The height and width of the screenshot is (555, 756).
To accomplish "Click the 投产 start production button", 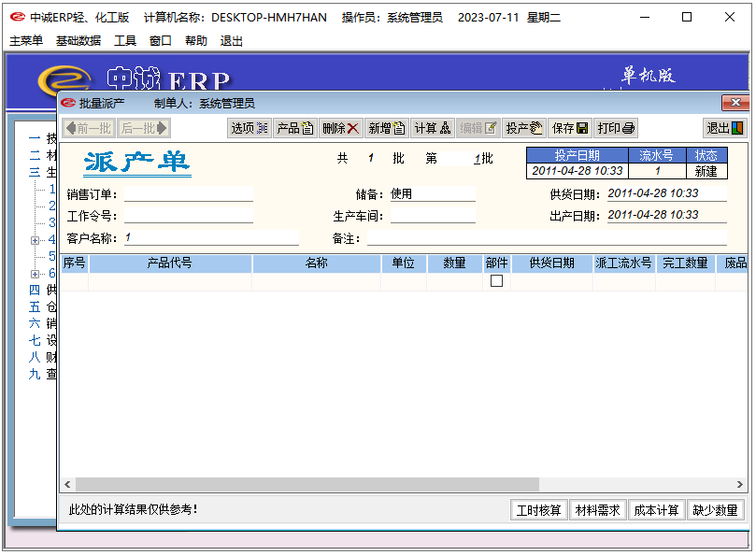I will pos(523,128).
